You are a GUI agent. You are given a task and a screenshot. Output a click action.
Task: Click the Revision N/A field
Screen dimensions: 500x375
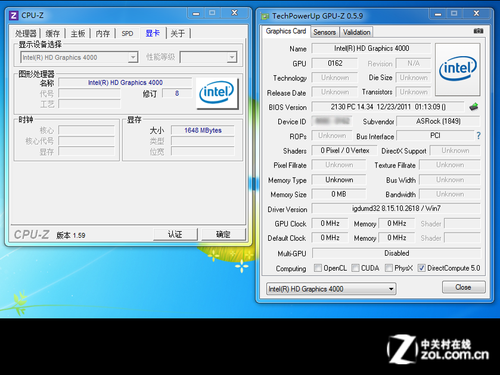(413, 63)
